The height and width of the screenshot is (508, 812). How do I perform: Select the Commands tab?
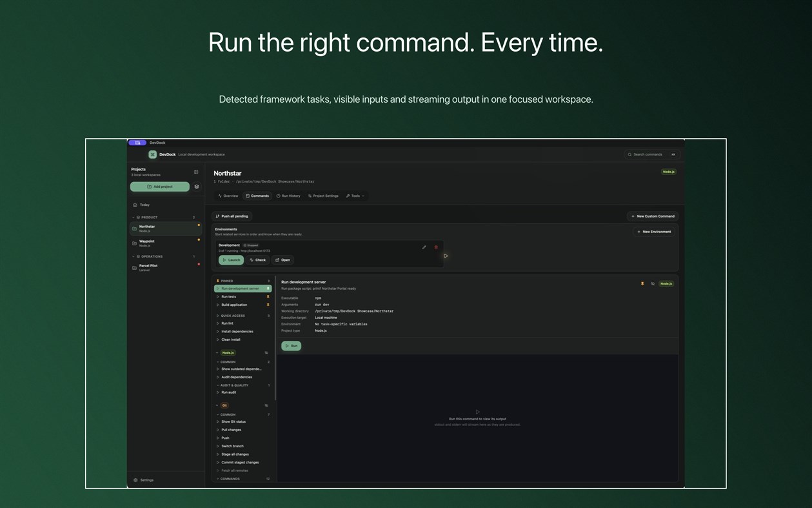point(257,196)
